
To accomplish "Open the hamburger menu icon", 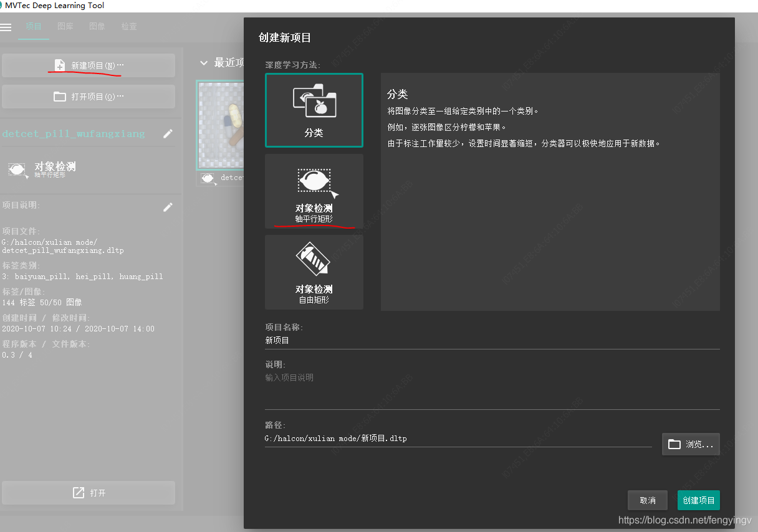I will (6, 27).
